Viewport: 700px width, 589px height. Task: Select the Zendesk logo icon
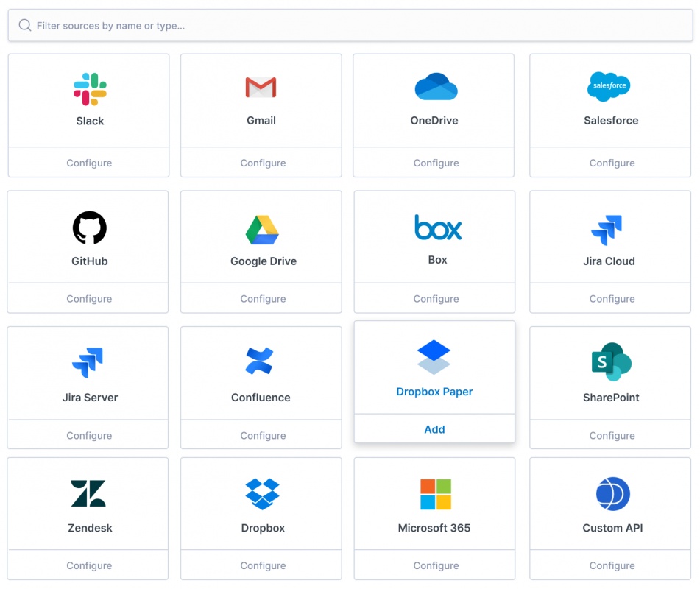88,493
